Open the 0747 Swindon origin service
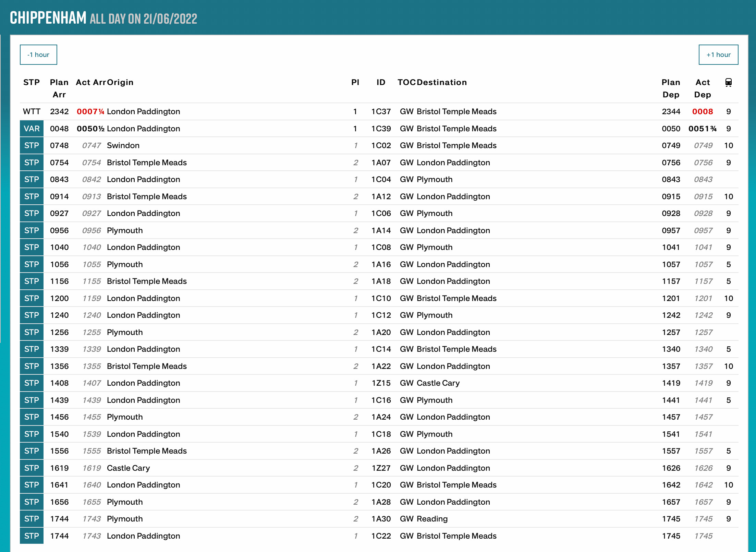This screenshot has height=552, width=756. click(123, 145)
